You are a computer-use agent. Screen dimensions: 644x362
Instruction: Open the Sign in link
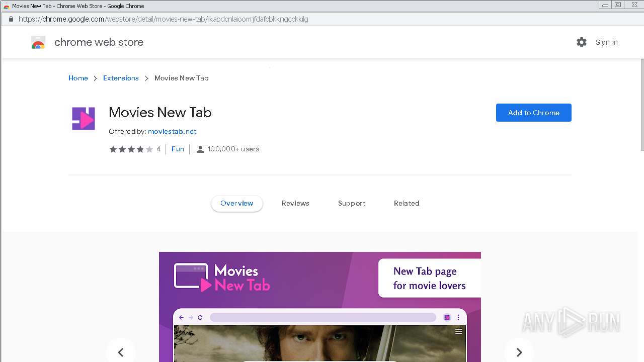606,42
